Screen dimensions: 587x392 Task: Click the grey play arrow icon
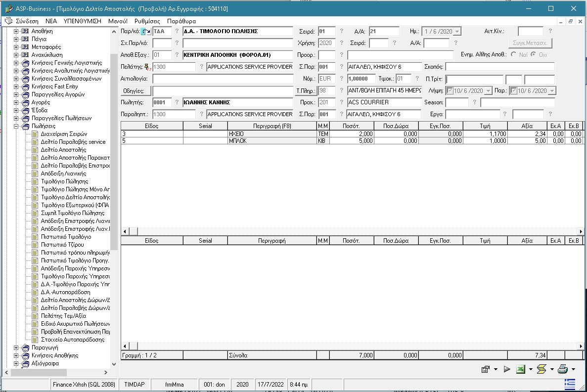pyautogui.click(x=507, y=369)
